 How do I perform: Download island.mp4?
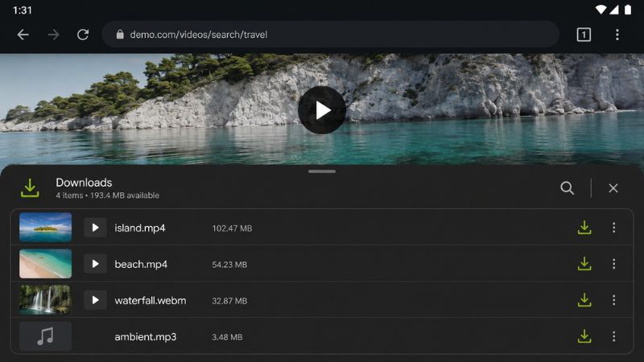tap(584, 228)
